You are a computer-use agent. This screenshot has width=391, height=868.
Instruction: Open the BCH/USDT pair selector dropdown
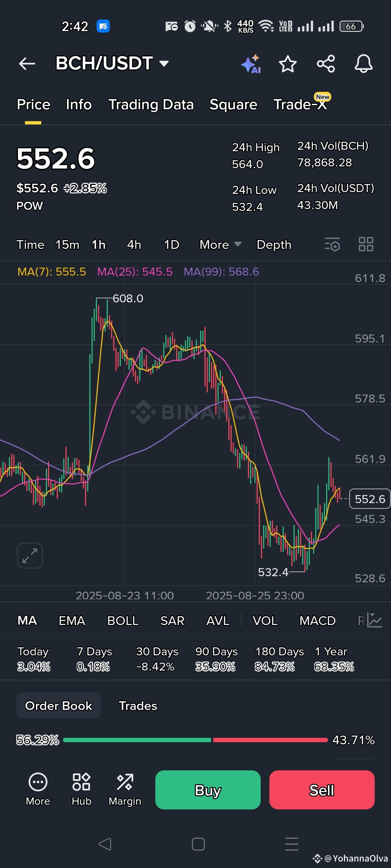pyautogui.click(x=112, y=63)
